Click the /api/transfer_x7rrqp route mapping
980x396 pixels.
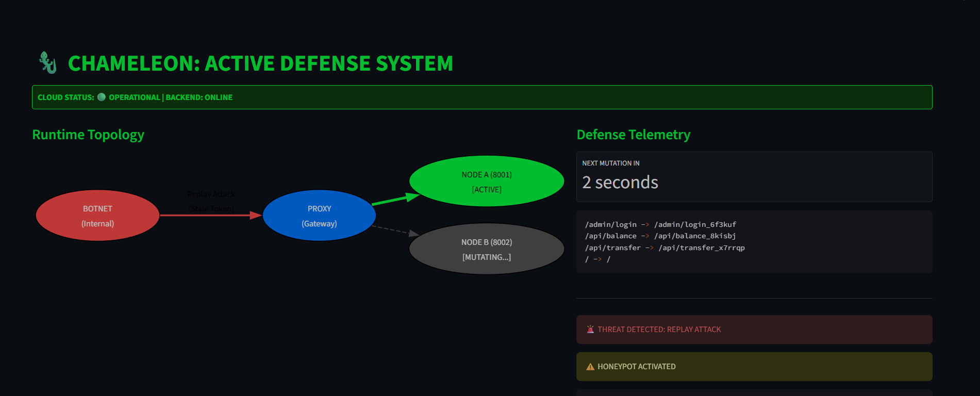pyautogui.click(x=665, y=247)
